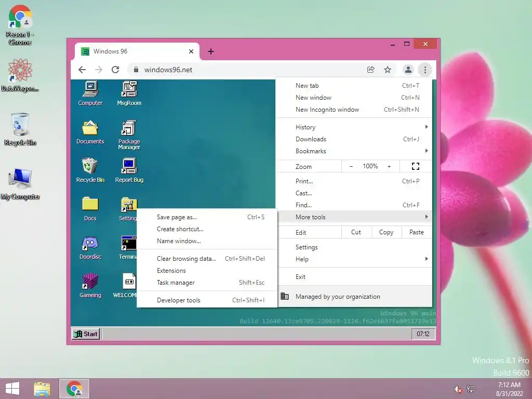This screenshot has height=399, width=532.
Task: Choose Print... in the Chrome menu
Action: pos(354,181)
